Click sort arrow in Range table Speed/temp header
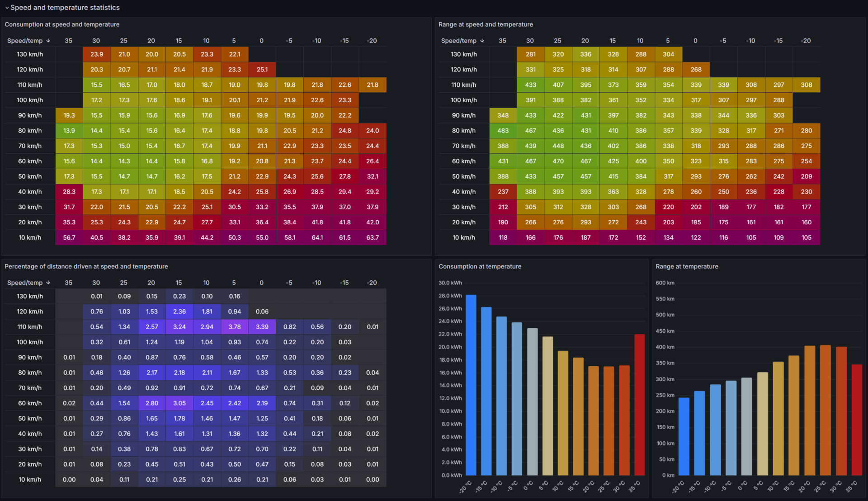The image size is (868, 501). point(482,41)
